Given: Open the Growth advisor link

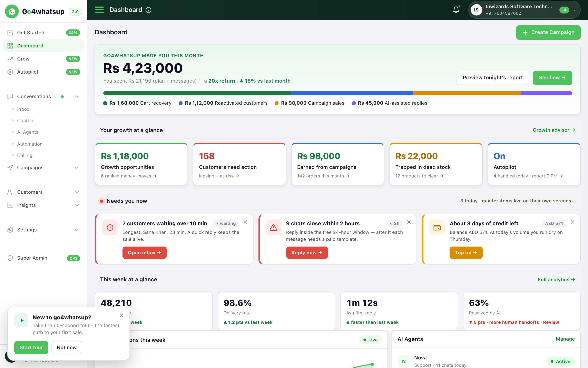Looking at the screenshot, I should 554,130.
